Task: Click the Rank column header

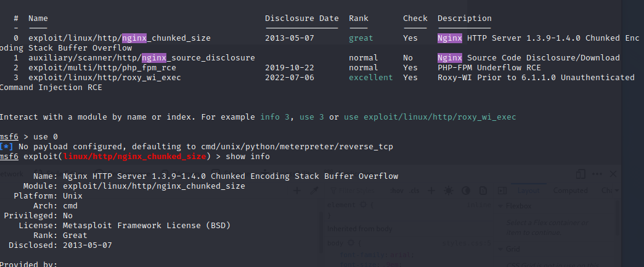Action: pyautogui.click(x=359, y=18)
